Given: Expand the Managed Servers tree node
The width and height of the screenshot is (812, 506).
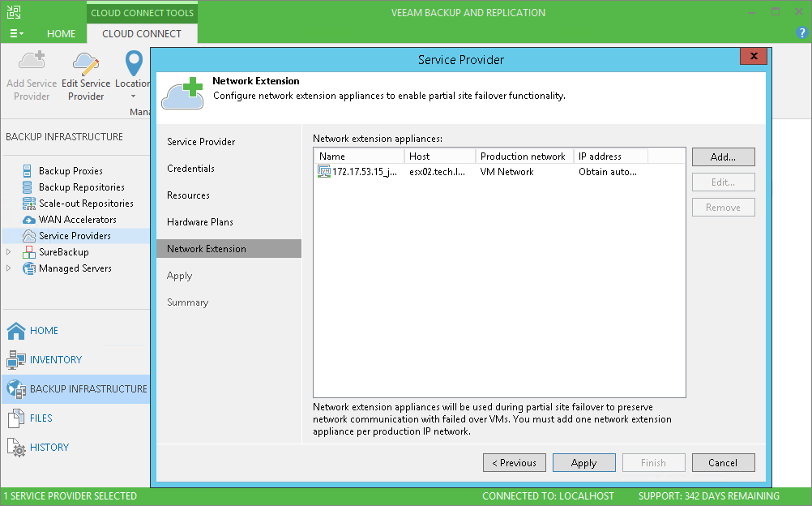Looking at the screenshot, I should coord(8,268).
